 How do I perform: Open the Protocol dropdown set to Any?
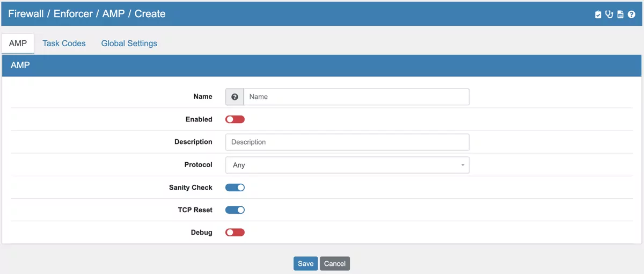(x=347, y=165)
